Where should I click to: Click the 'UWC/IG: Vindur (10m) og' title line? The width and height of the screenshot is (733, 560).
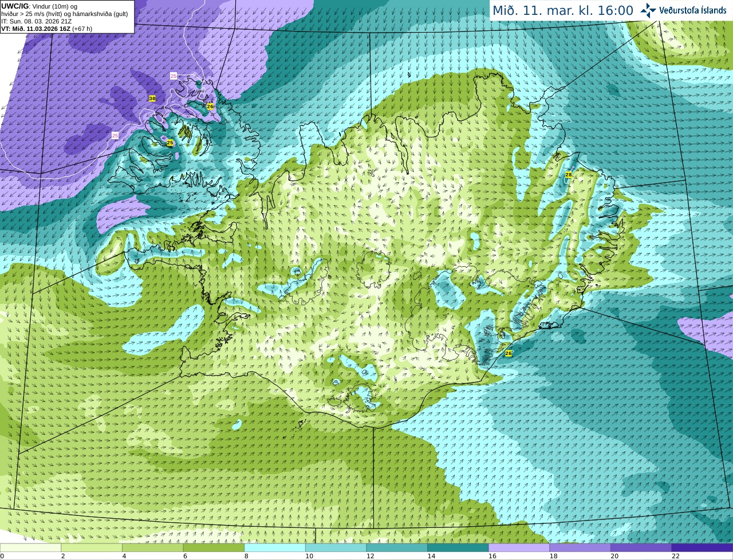39,6
